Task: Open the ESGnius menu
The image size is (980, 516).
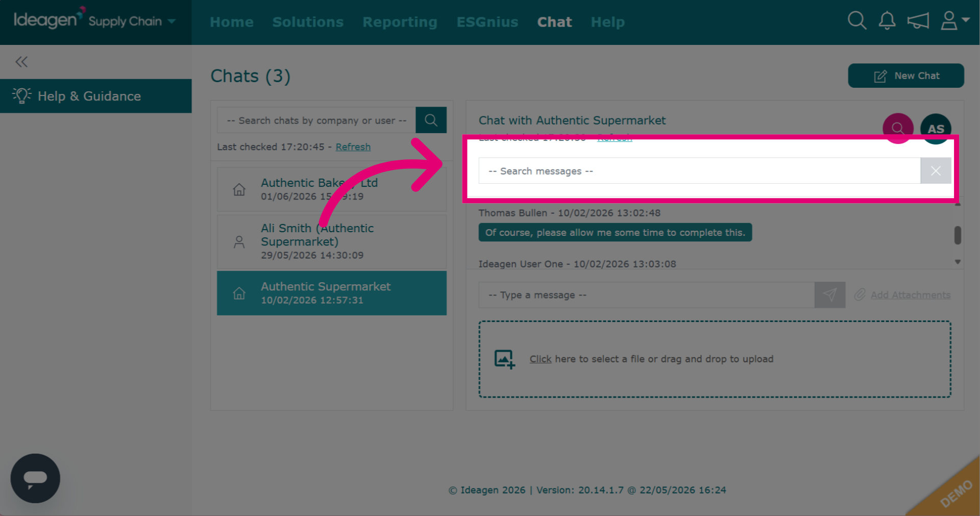Action: click(x=487, y=22)
